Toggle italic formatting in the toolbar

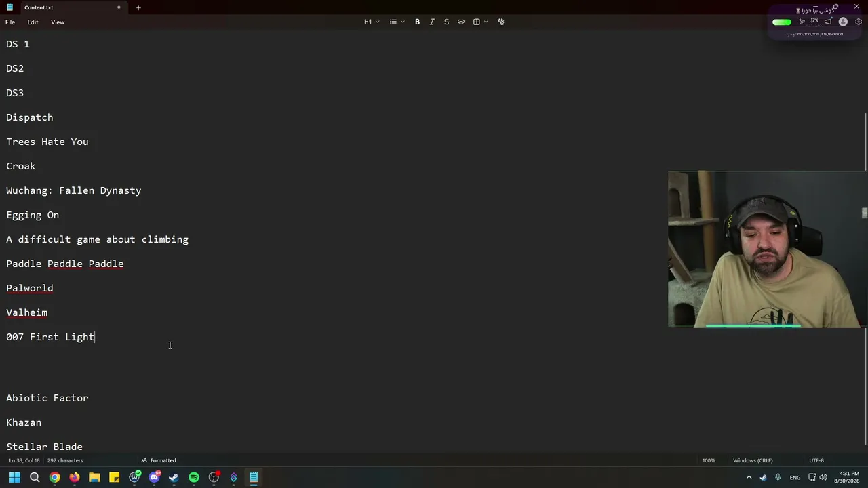point(432,22)
